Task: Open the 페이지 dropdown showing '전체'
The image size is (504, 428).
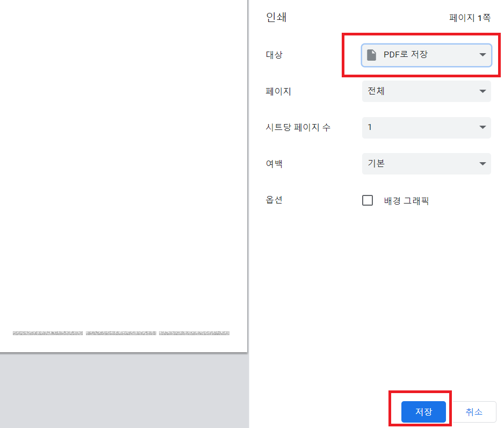Action: tap(426, 91)
